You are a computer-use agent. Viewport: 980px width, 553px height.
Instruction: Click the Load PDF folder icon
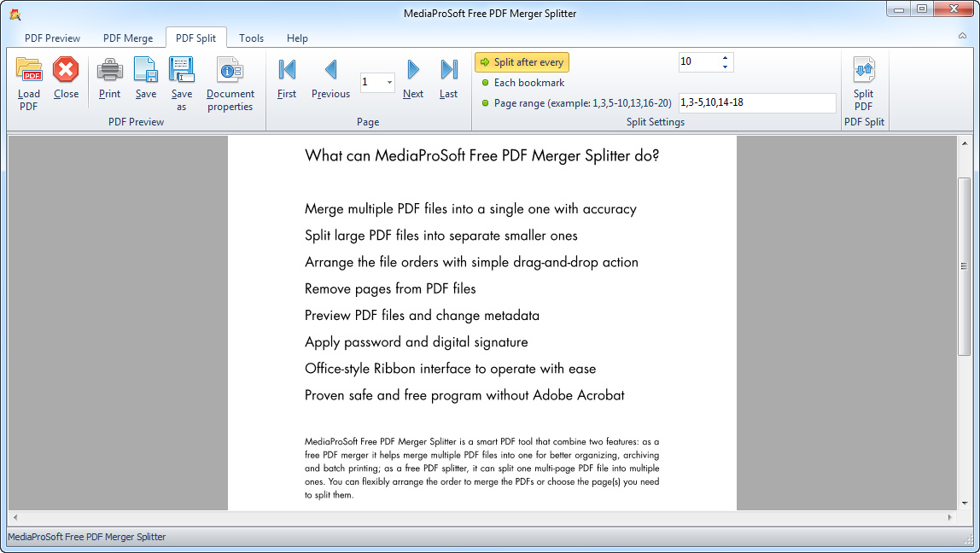(29, 69)
